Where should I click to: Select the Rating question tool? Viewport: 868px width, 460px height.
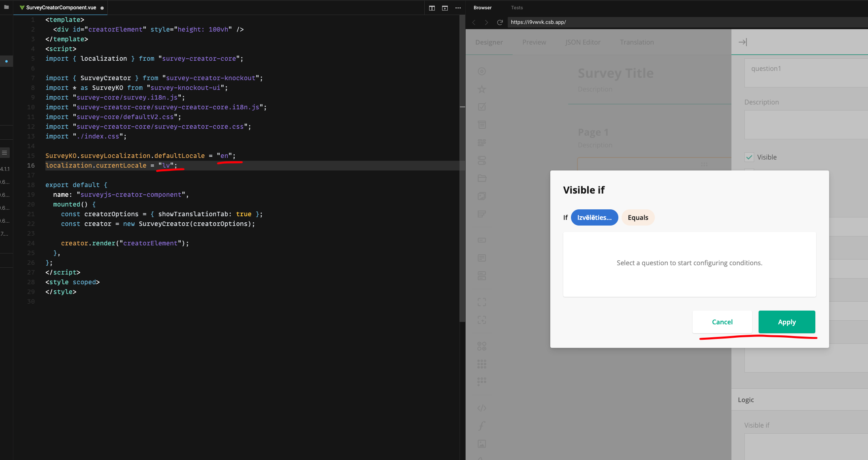481,89
